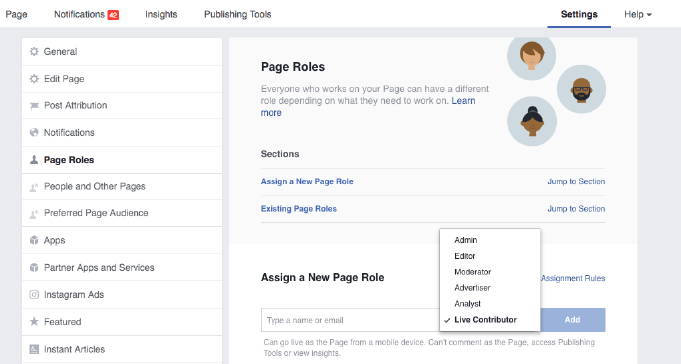Switch to the Insights tab
Screen dimensions: 681x364
[x=161, y=14]
